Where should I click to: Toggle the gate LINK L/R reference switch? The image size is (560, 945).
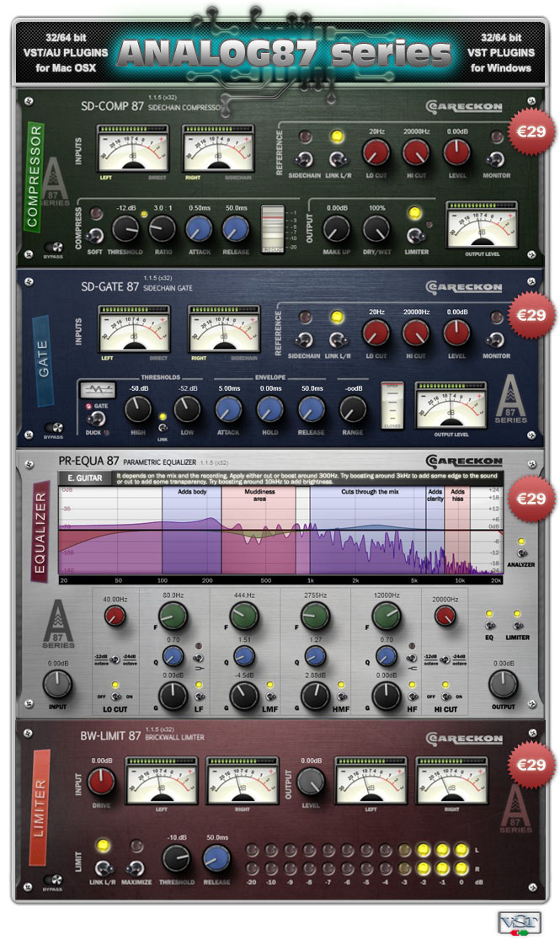click(338, 340)
